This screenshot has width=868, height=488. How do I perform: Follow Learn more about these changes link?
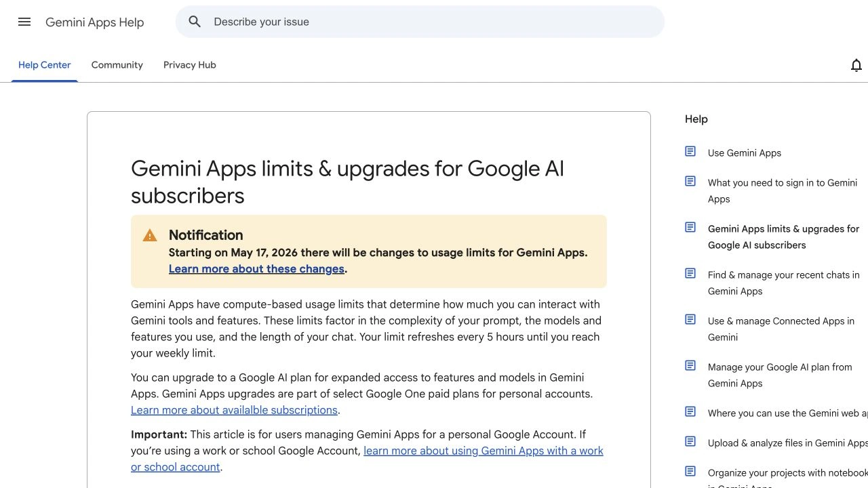click(256, 269)
